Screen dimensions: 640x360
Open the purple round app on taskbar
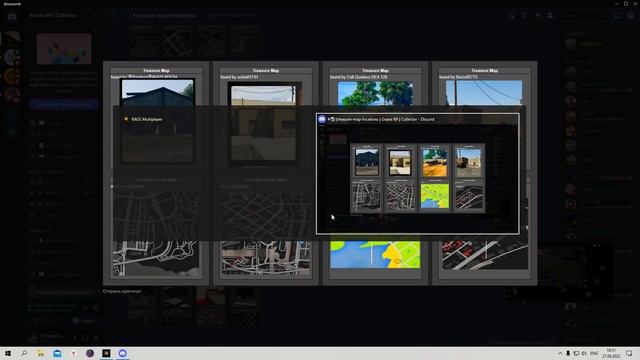tap(90, 353)
